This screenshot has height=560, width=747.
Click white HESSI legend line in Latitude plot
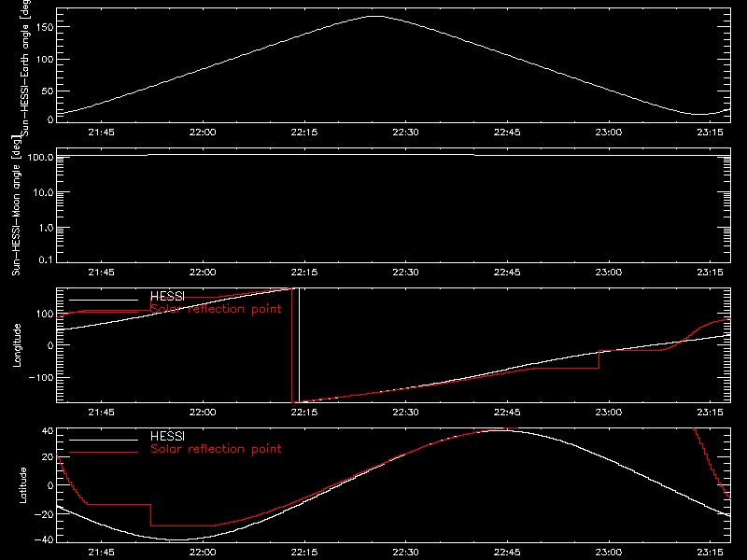tap(104, 440)
